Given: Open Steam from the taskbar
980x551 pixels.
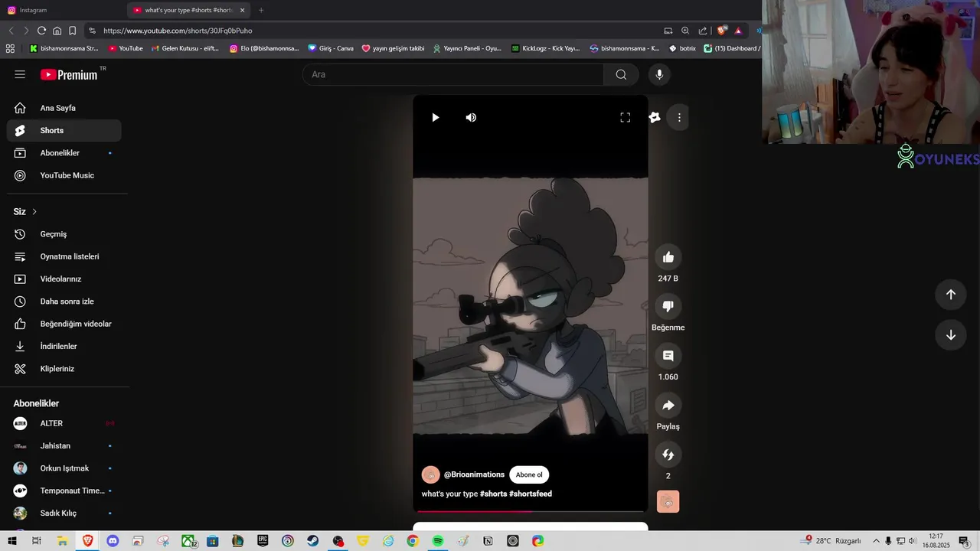Looking at the screenshot, I should point(312,541).
